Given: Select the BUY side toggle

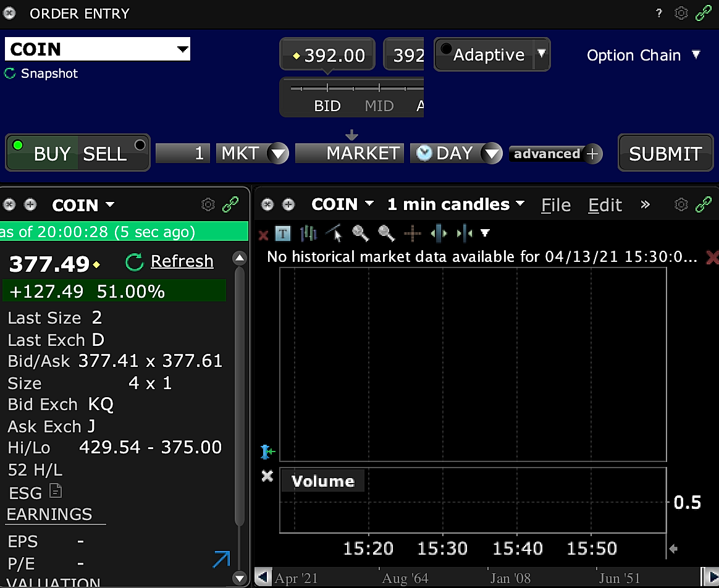Looking at the screenshot, I should point(42,153).
